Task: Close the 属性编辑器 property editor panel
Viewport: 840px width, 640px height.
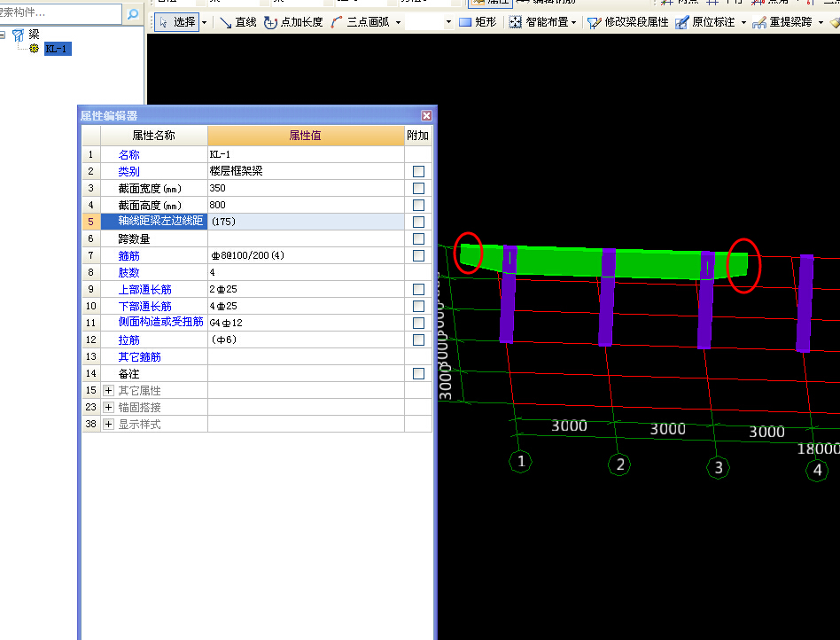Action: [x=426, y=116]
